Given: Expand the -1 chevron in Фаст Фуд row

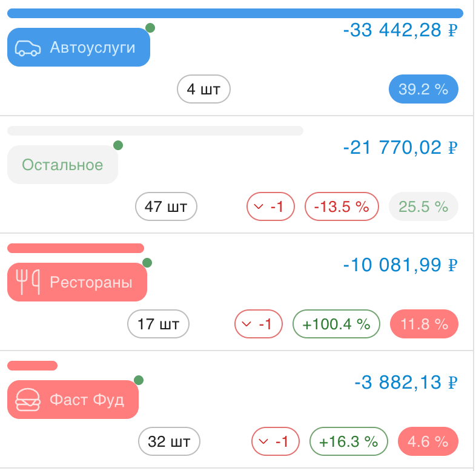Looking at the screenshot, I should point(263,442).
